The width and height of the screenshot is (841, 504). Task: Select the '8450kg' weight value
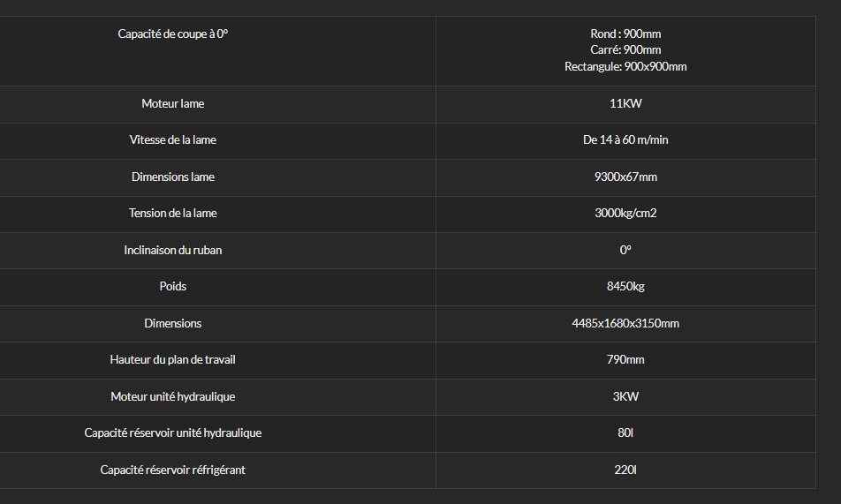[x=625, y=286]
